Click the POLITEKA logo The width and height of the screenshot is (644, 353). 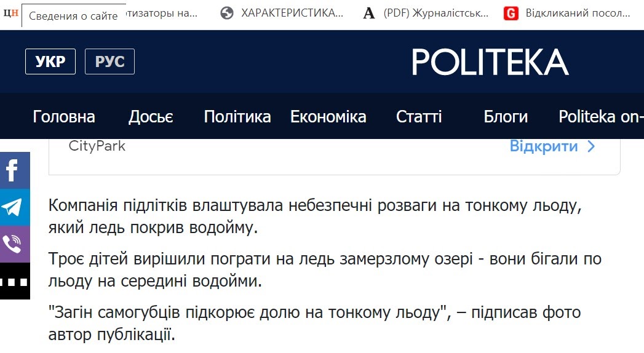[x=490, y=62]
